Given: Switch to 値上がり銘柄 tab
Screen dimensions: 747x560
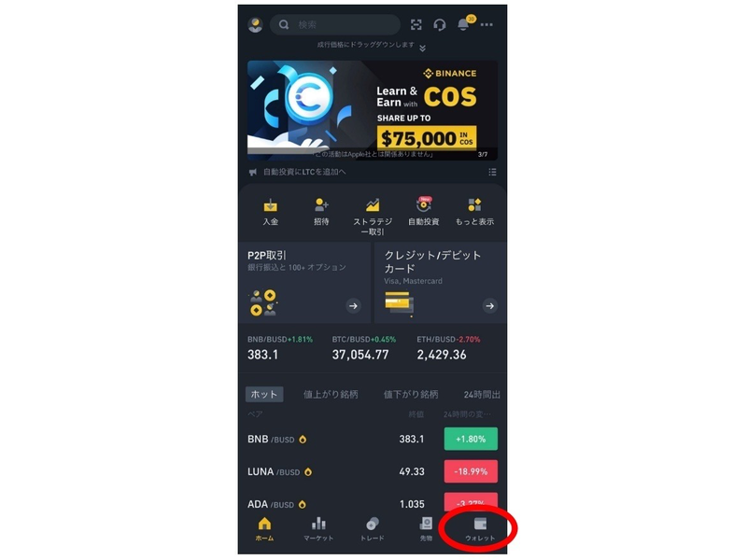Looking at the screenshot, I should 331,394.
